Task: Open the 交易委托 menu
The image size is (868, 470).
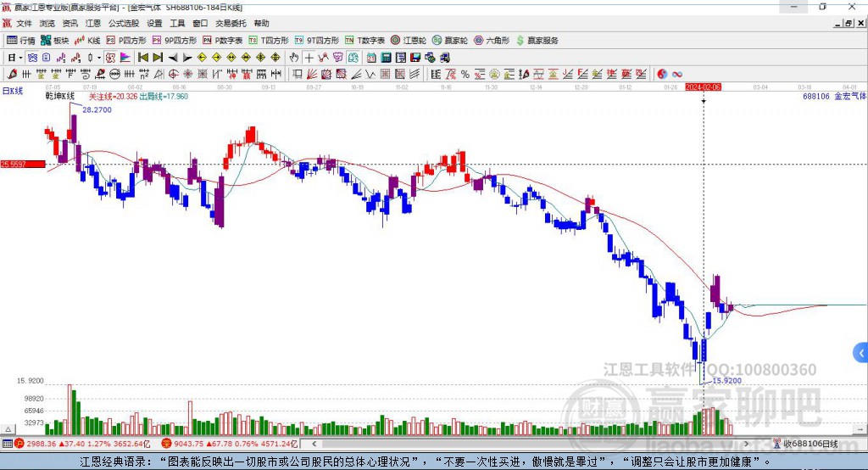Action: click(x=231, y=23)
